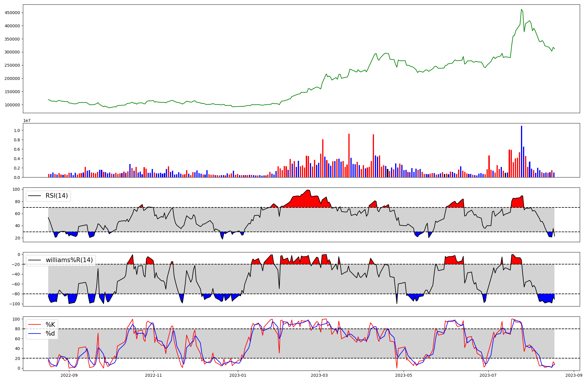Click the 2023-03 date tick label
This screenshot has height=382, width=588.
point(319,375)
